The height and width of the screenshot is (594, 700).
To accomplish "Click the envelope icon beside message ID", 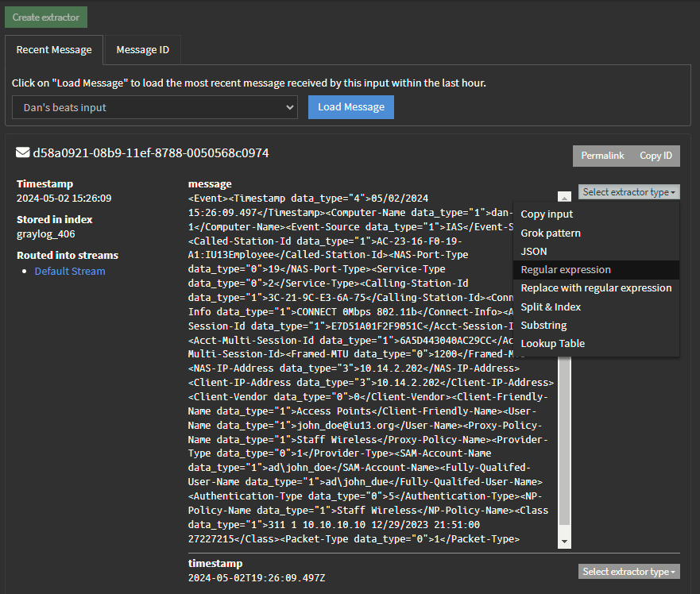I will point(23,152).
